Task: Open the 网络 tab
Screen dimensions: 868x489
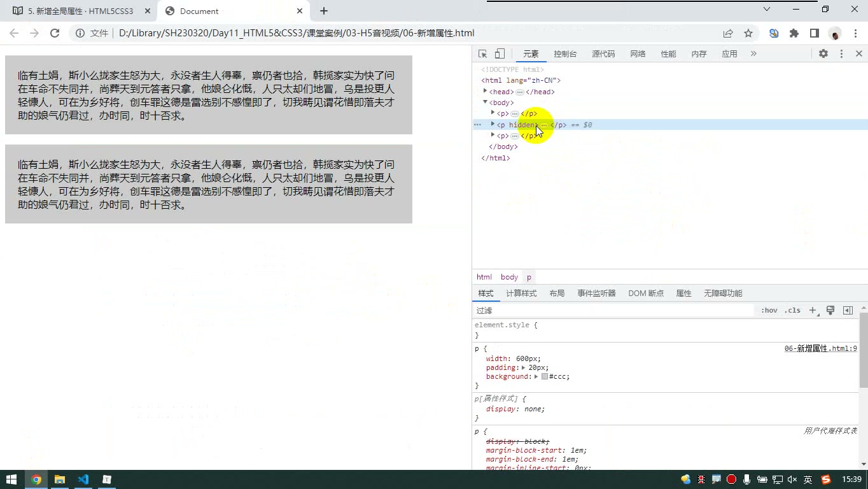Action: 638,54
